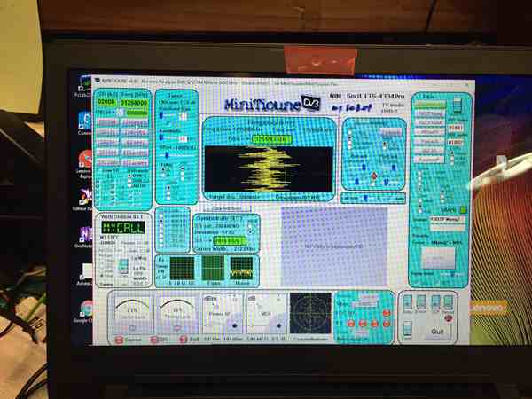This screenshot has width=532, height=399.
Task: Click the icon beside the green PIDs button
Action: click(458, 105)
